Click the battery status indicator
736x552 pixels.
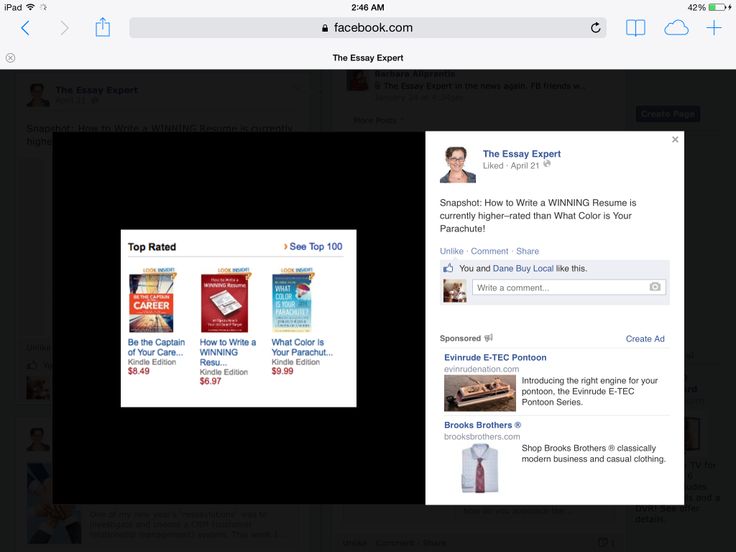pos(718,7)
